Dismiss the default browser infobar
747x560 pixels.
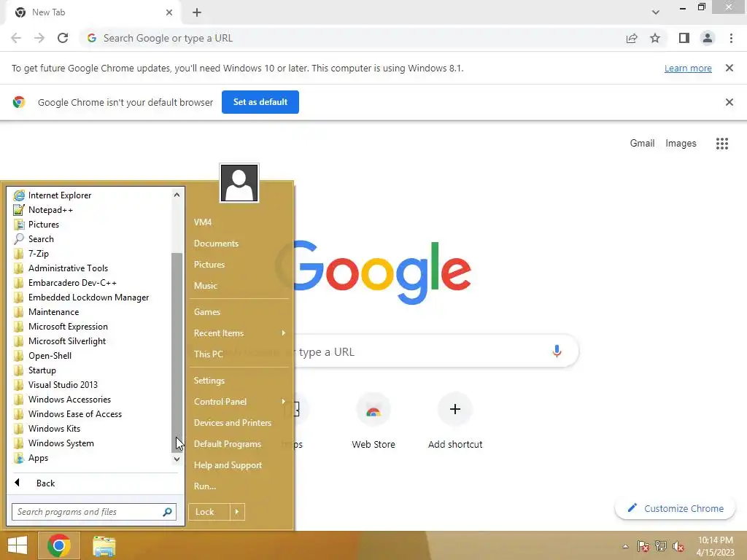tap(729, 102)
